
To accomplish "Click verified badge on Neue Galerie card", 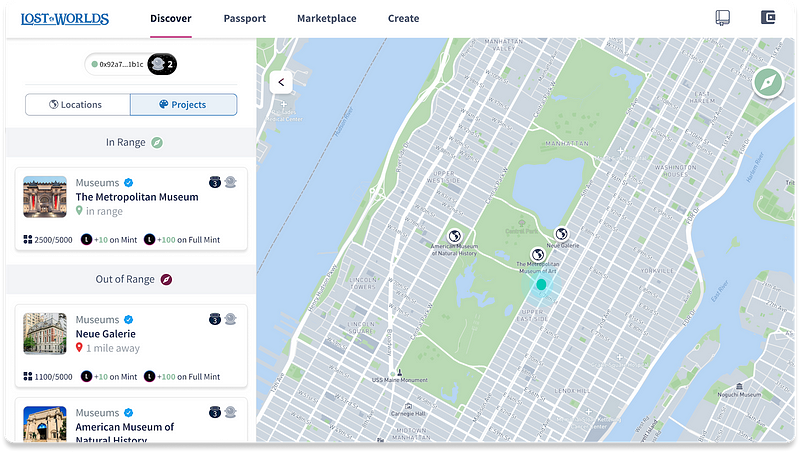I will [129, 319].
